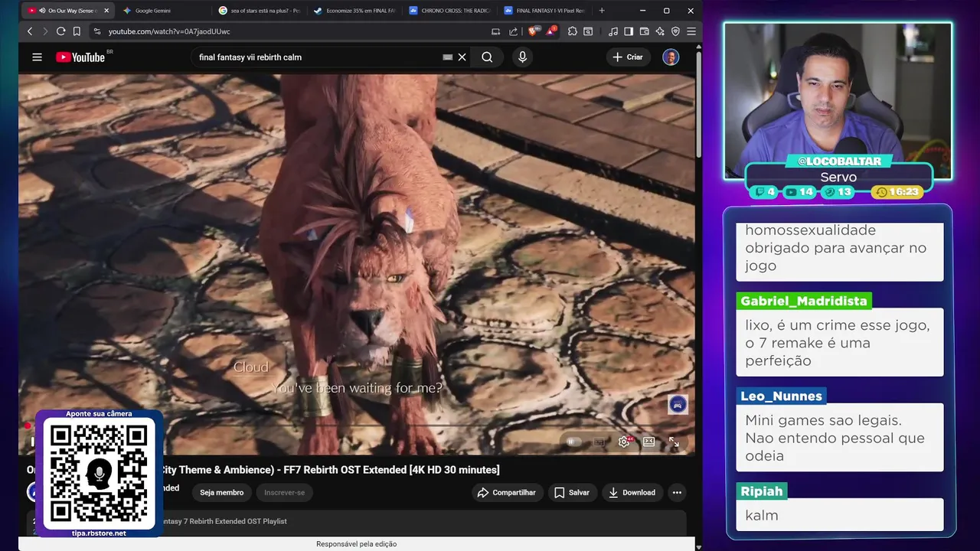Open the Brave Rewards triangle icon
This screenshot has width=980, height=551.
click(551, 31)
